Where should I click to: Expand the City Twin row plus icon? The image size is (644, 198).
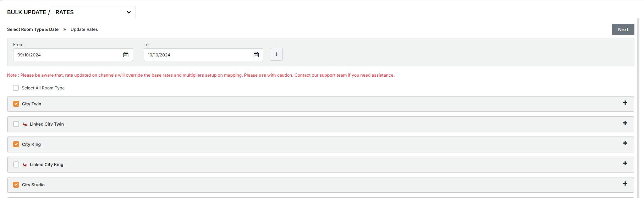(625, 103)
